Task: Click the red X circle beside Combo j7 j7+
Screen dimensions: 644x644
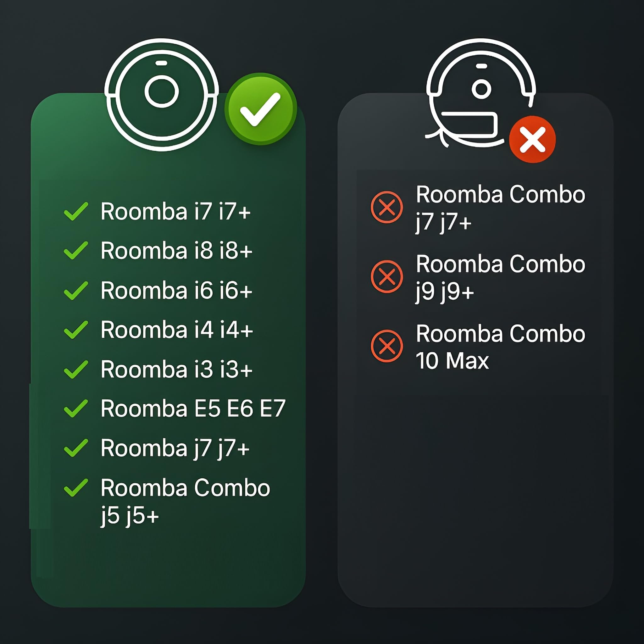Action: click(387, 207)
